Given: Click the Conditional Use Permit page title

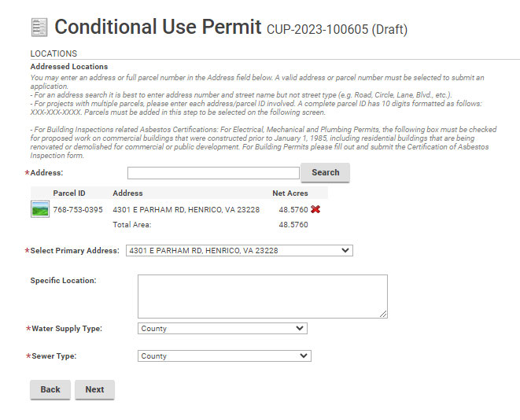Looking at the screenshot, I should (x=157, y=28).
